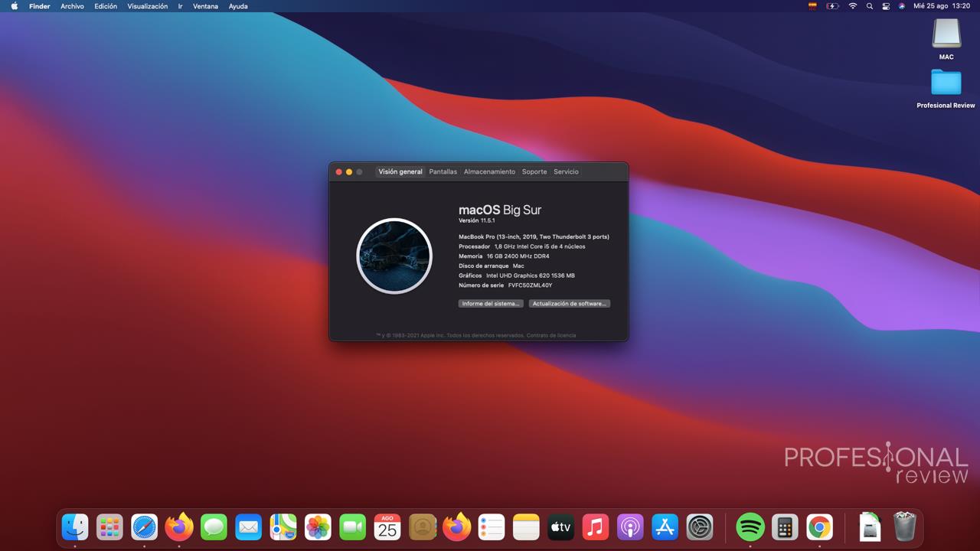Switch to the Pantallas tab
This screenshot has width=980, height=551.
[443, 171]
